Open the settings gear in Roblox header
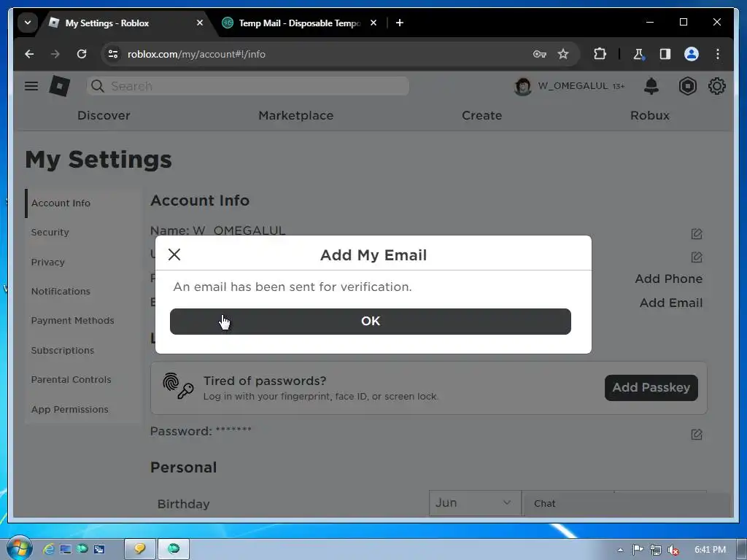747x560 pixels. [x=716, y=86]
